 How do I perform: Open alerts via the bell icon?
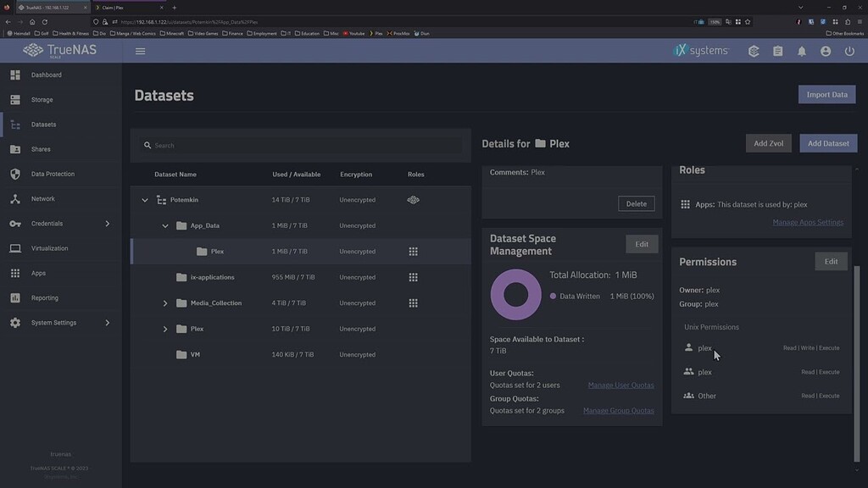(801, 51)
